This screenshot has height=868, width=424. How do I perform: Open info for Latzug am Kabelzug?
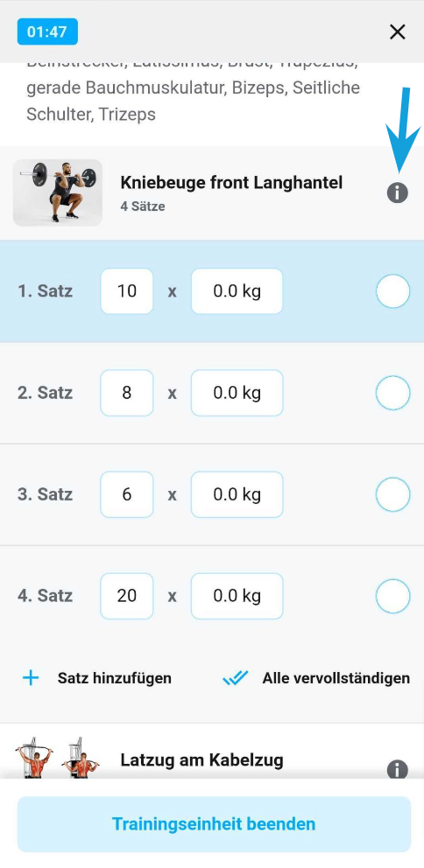(397, 769)
